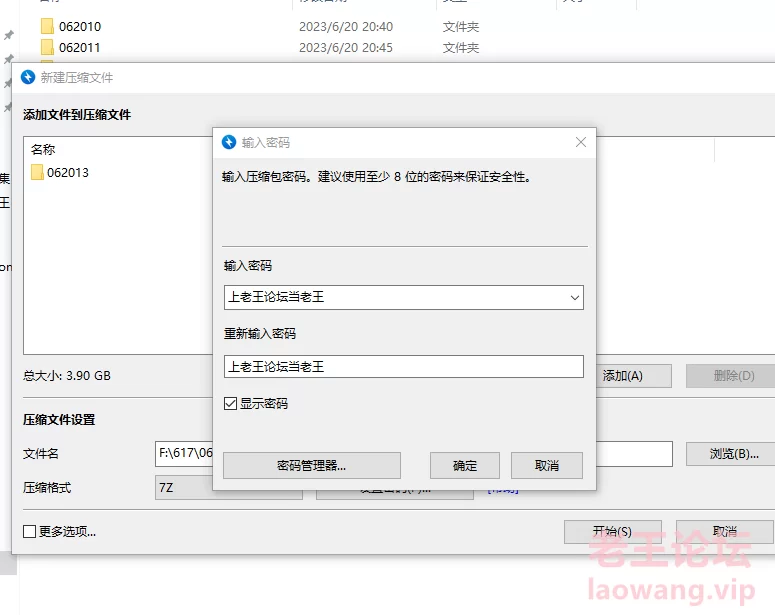Click the 062011 folder name in Explorer
This screenshot has width=775, height=615.
pos(80,48)
